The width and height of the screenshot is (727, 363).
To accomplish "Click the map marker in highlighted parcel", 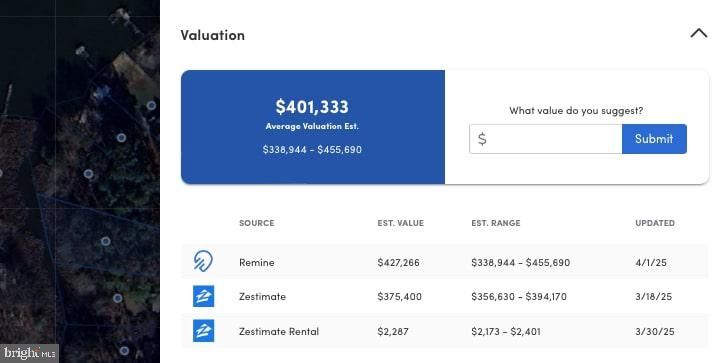I will tap(106, 241).
